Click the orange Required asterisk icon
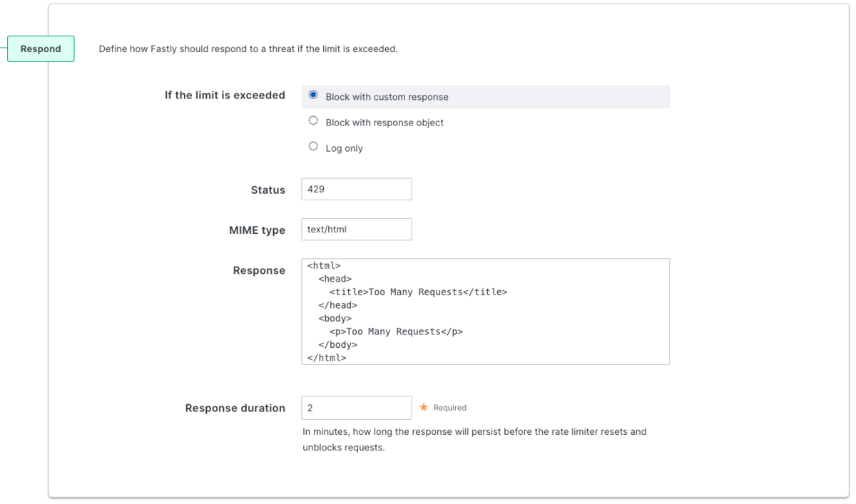The width and height of the screenshot is (856, 504). coord(424,407)
